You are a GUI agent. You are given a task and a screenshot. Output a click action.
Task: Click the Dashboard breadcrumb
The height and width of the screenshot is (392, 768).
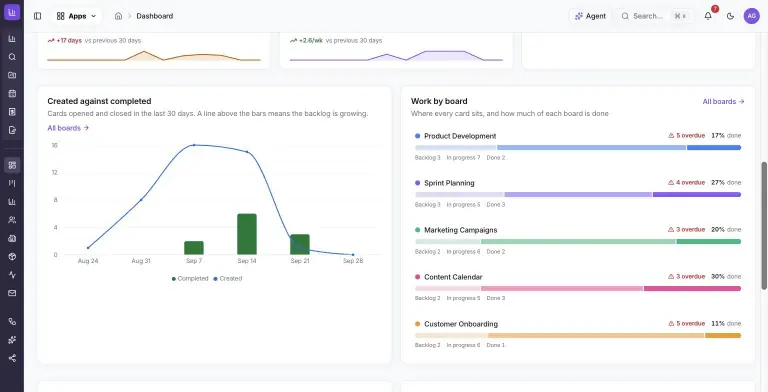pos(155,16)
